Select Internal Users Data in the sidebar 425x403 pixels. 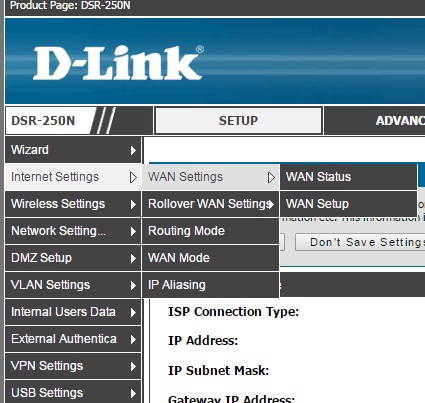[x=73, y=312]
